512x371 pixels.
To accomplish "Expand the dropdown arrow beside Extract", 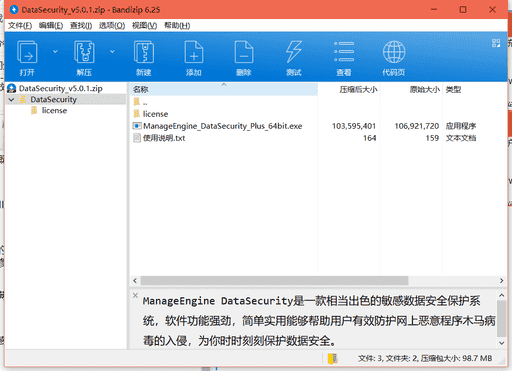I will (112, 51).
